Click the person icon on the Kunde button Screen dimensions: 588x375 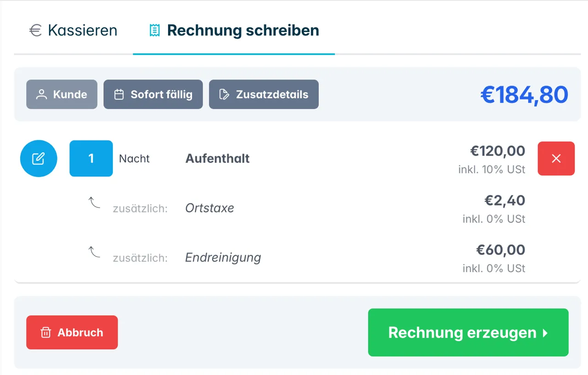tap(41, 94)
